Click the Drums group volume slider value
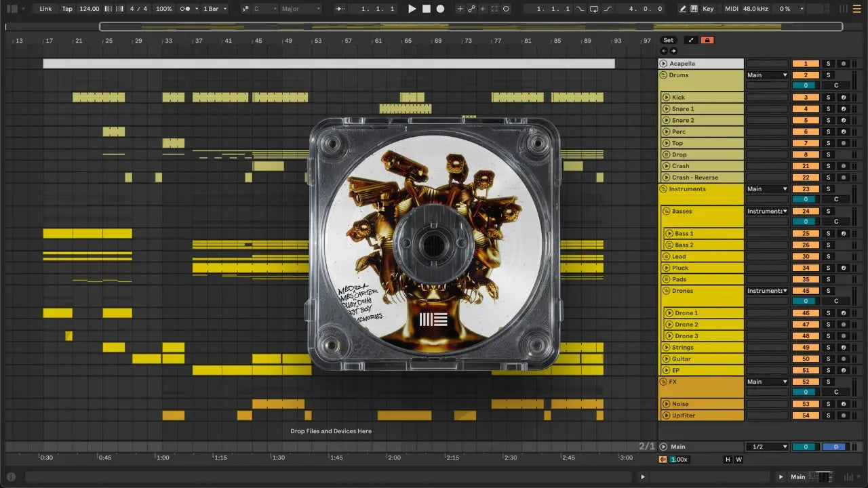 point(805,85)
